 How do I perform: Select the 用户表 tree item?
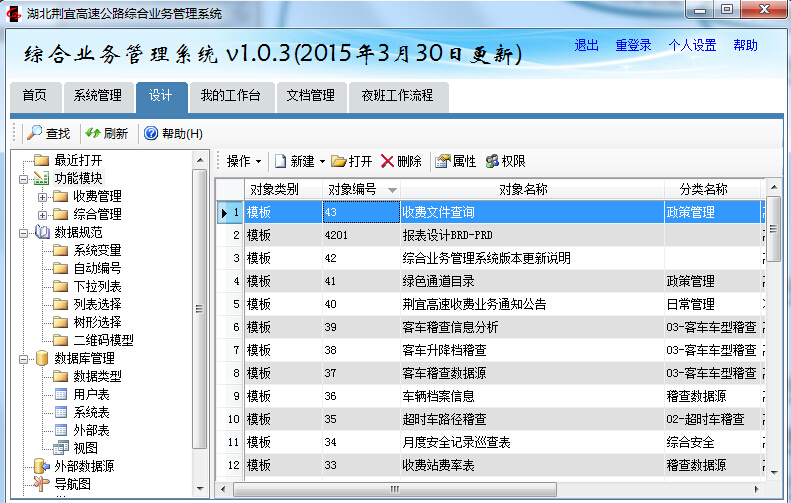91,394
